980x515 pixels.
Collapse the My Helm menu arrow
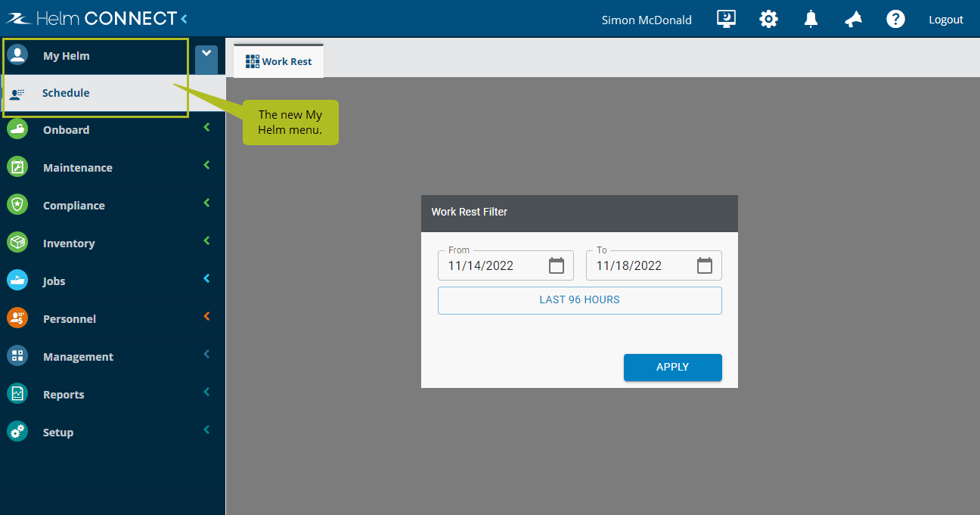[206, 60]
